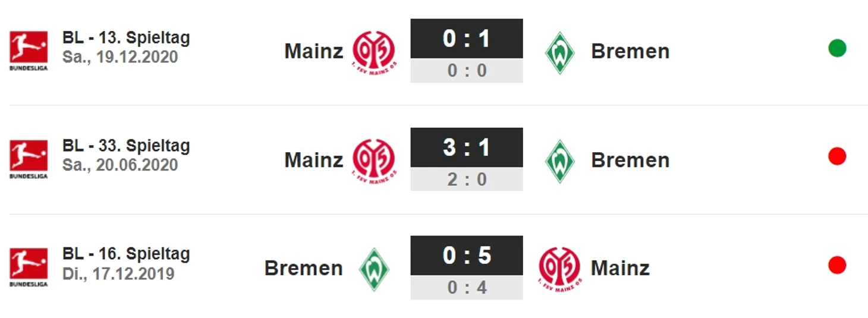Click Bremen crest in 17.12.2019 match
The image size is (868, 318).
[x=373, y=269]
